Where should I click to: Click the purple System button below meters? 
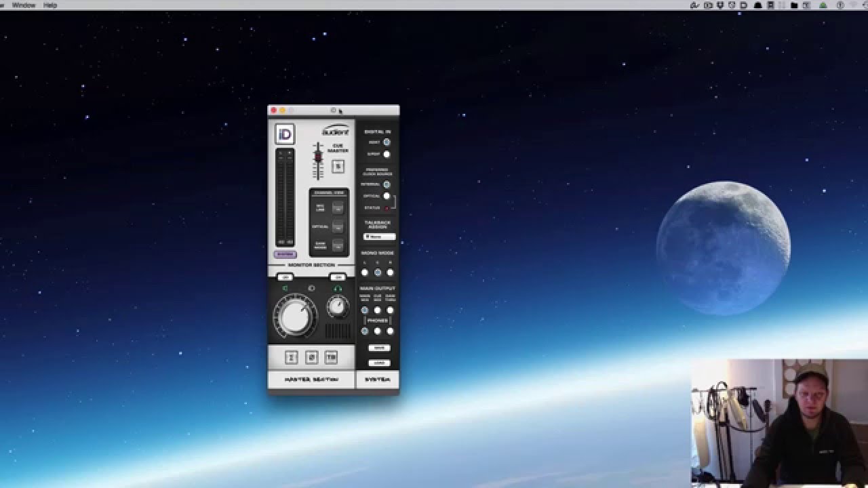tap(285, 254)
